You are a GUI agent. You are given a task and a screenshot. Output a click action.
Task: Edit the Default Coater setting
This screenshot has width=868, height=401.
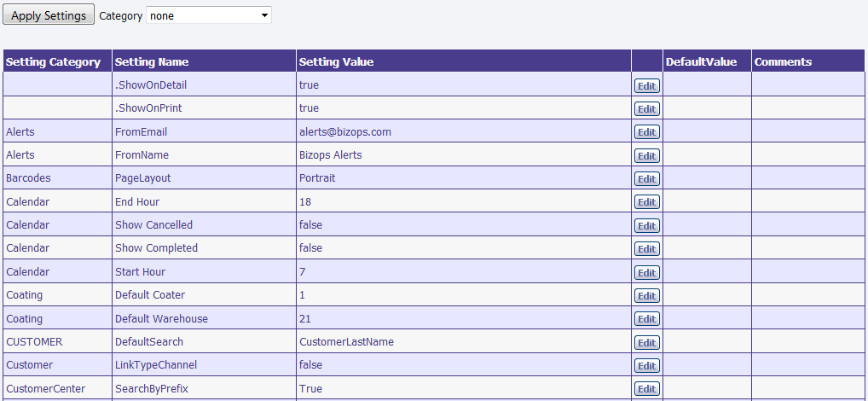coord(646,296)
